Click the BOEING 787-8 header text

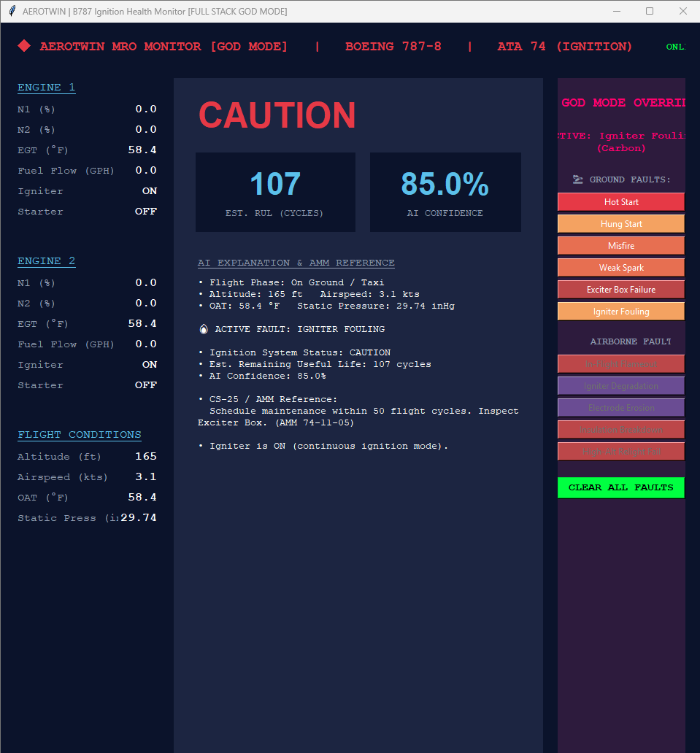point(393,47)
